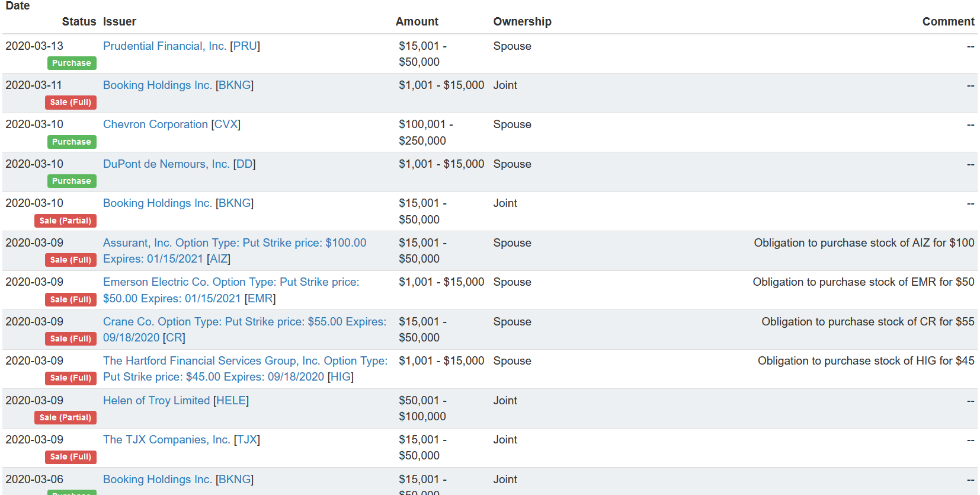Select comment about purchasing CR stock for $55
The image size is (980, 495).
pyautogui.click(x=868, y=322)
